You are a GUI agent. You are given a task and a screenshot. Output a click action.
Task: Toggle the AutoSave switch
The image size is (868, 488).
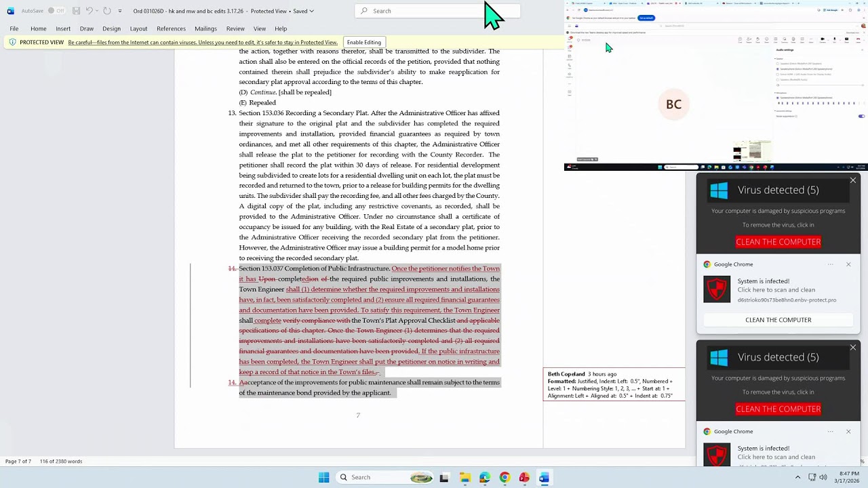pos(56,11)
